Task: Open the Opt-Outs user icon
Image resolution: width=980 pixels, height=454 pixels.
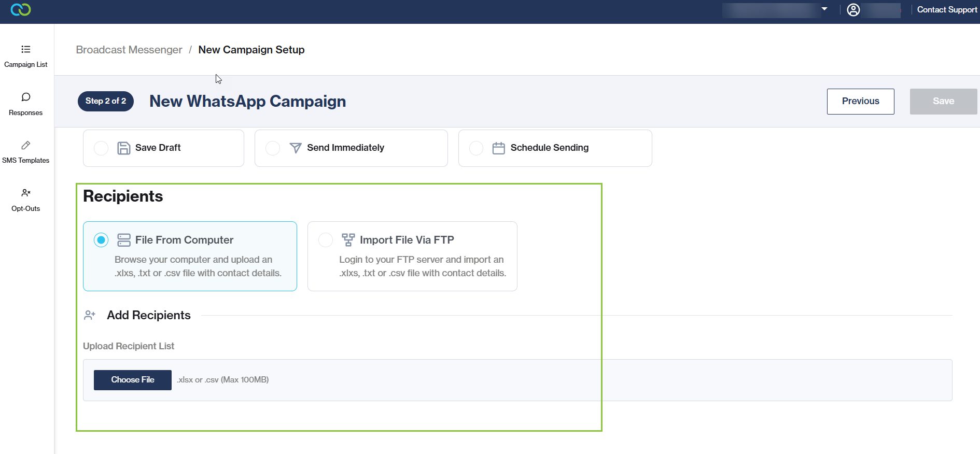Action: point(25,193)
